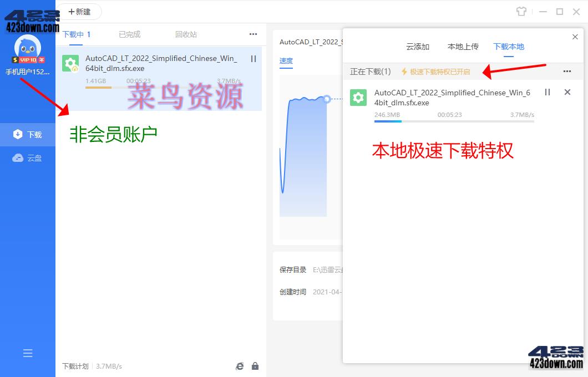Pause the download in the popup panel
Screen dimensions: 588x377
pos(548,92)
